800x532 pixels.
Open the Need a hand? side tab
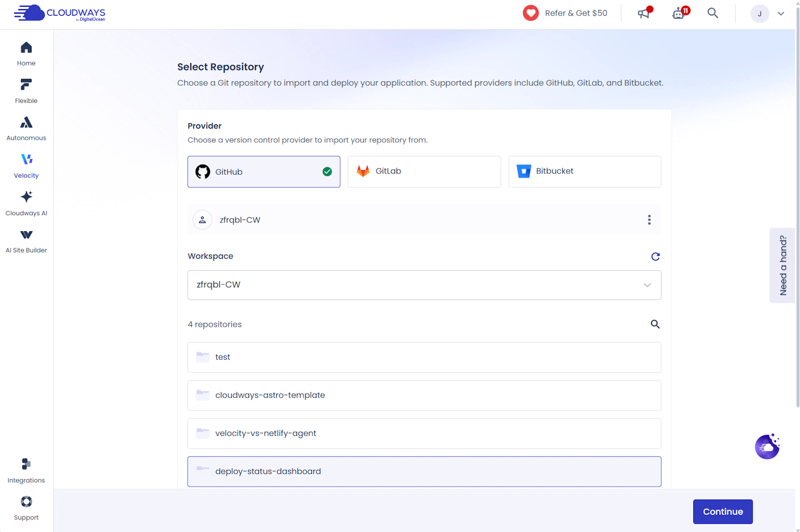click(x=782, y=265)
